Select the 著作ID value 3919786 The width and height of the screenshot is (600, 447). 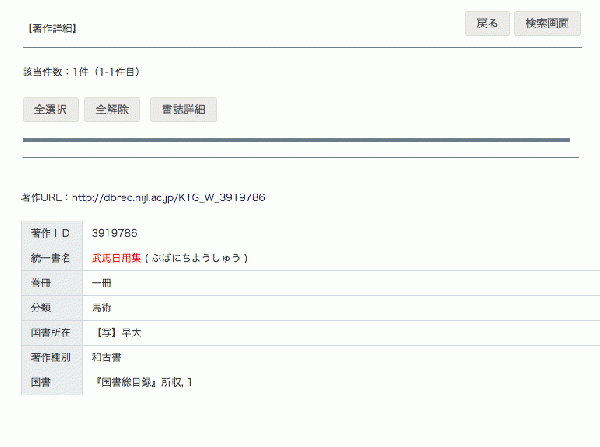pyautogui.click(x=114, y=233)
